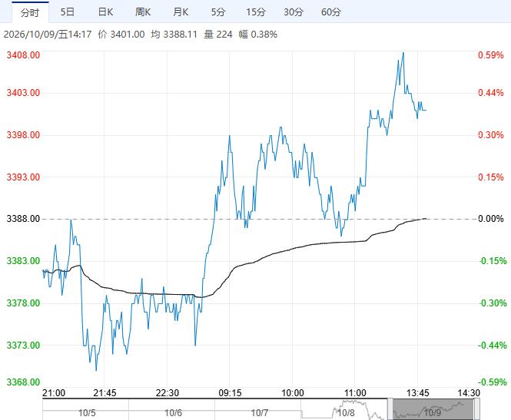Click the 21:45 time axis label
Viewport: 511px width, 420px height.
(105, 393)
